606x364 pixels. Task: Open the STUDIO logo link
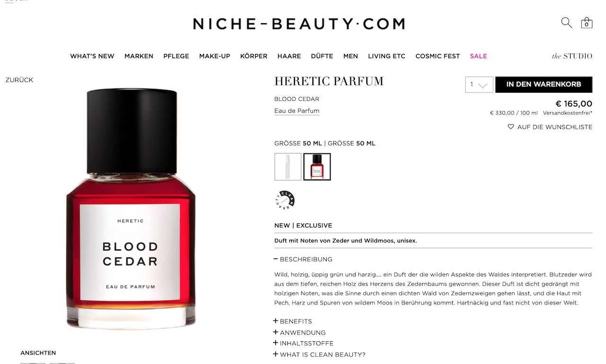(x=572, y=56)
